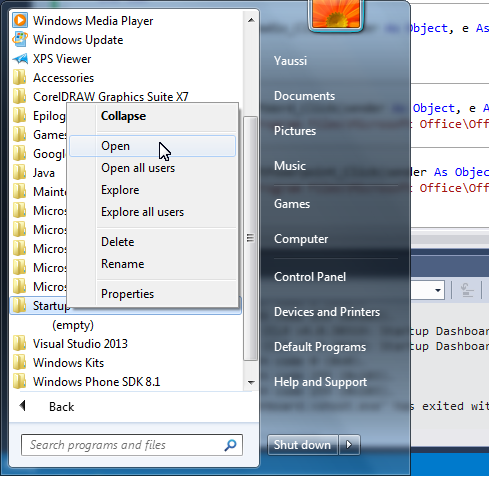Image resolution: width=489 pixels, height=477 pixels.
Task: Open Computer from the Start menu
Action: coord(301,239)
